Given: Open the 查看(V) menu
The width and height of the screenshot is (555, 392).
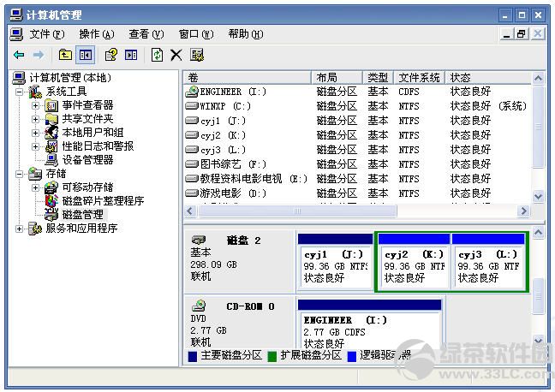Looking at the screenshot, I should pos(146,34).
